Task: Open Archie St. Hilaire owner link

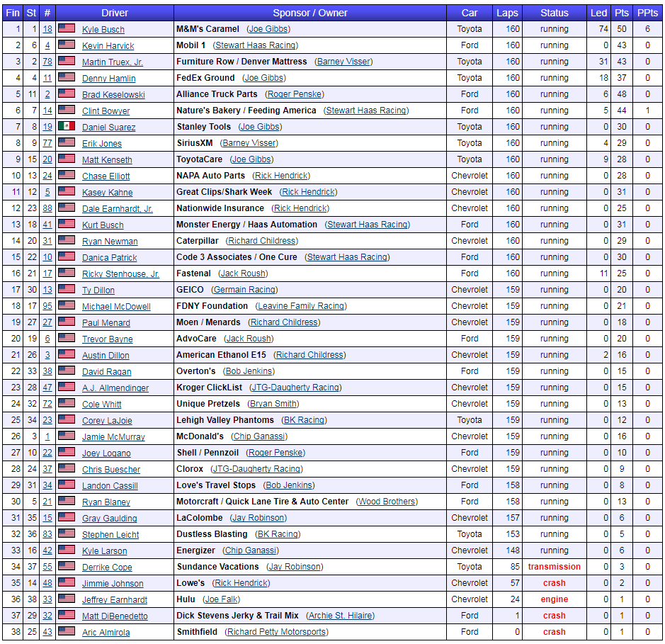Action: click(341, 616)
